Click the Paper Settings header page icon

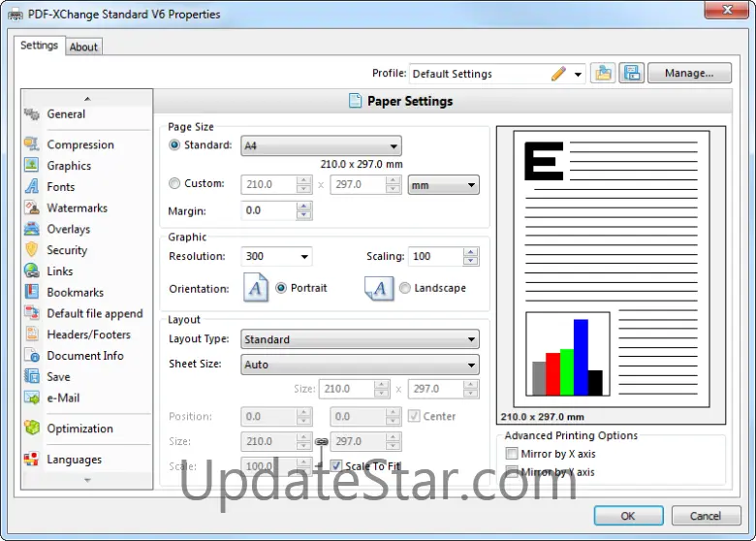click(x=355, y=101)
